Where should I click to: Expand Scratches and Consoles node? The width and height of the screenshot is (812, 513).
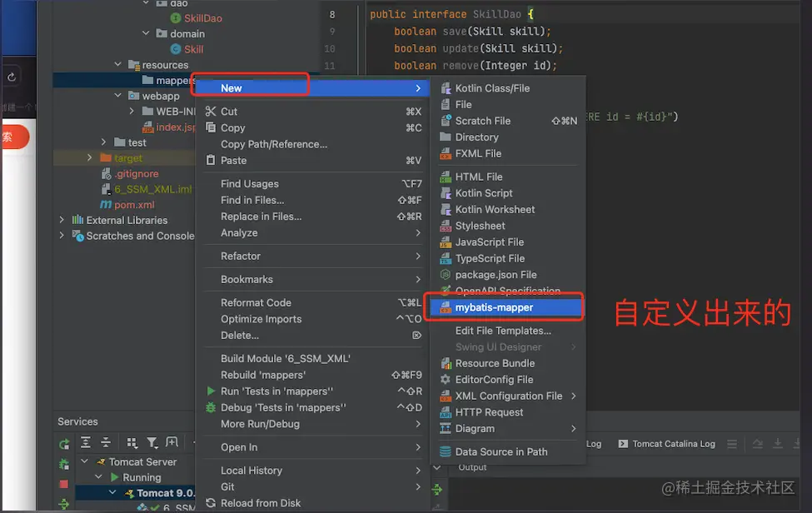62,235
